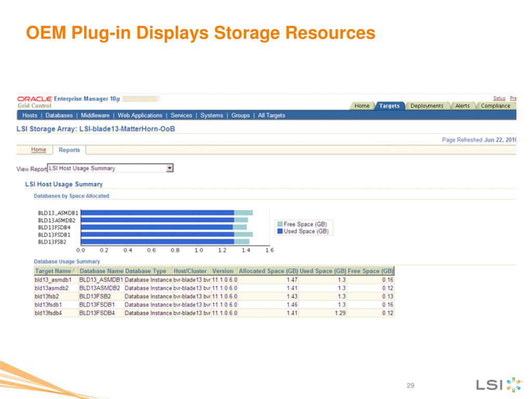
Task: Click the Used Space (GB) legend swatch
Action: pos(280,231)
